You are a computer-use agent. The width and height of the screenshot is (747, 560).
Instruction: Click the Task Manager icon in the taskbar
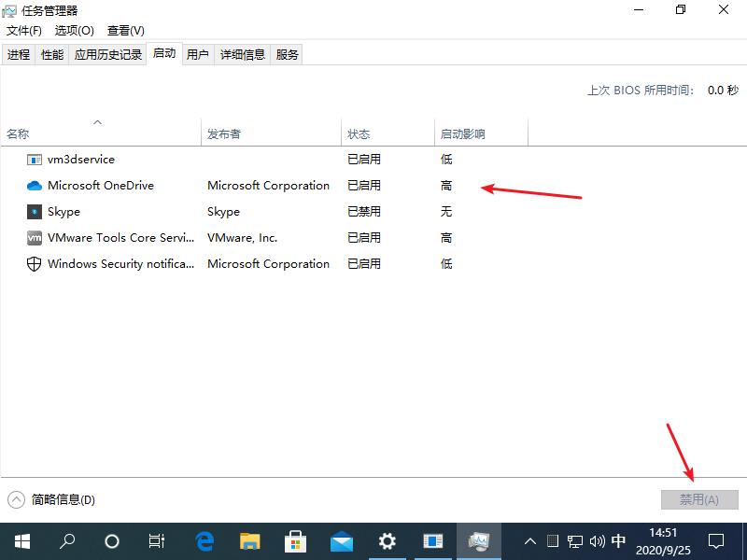click(x=479, y=541)
